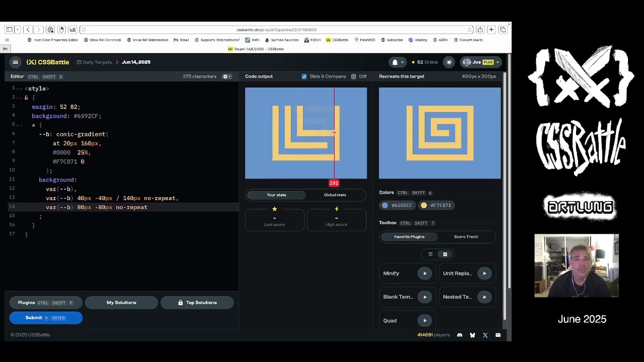
Task: Copy color #F7CB71 swatch
Action: 436,205
